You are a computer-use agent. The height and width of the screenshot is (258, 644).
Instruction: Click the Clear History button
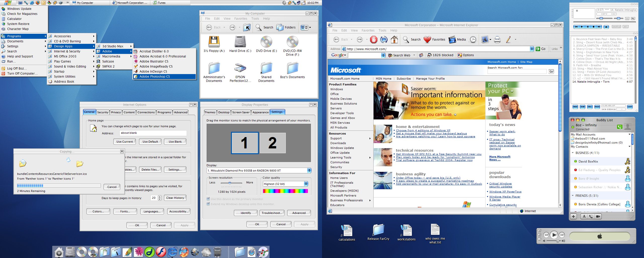[175, 198]
